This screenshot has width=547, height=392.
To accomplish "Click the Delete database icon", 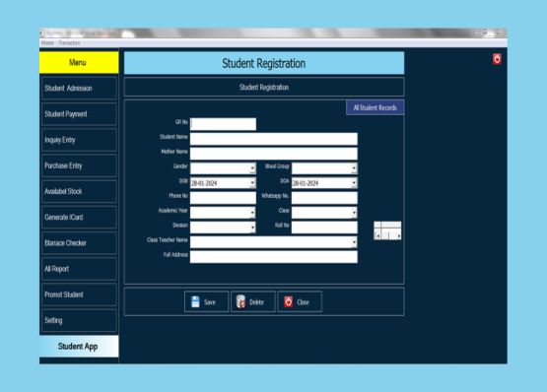I will 240,301.
